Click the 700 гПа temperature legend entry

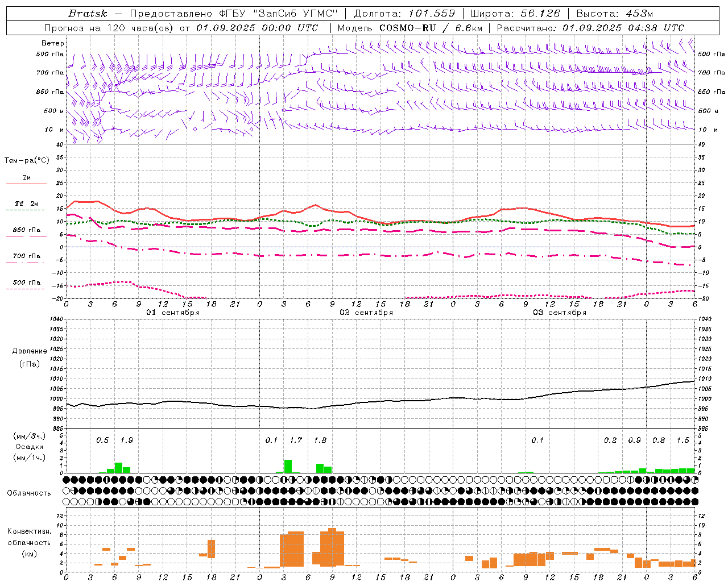click(x=26, y=258)
